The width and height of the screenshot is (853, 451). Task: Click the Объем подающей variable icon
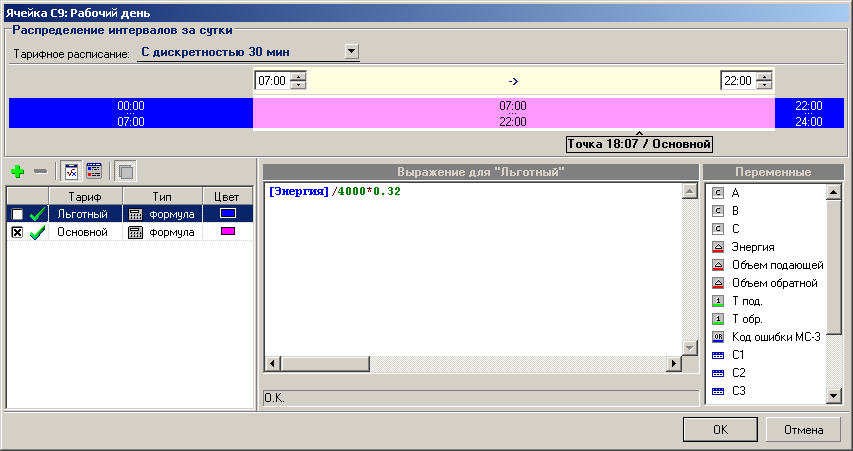click(x=718, y=265)
